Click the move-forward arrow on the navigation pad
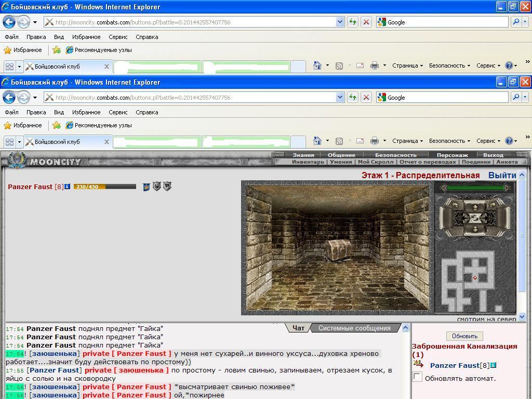The height and width of the screenshot is (399, 532). pyautogui.click(x=475, y=207)
